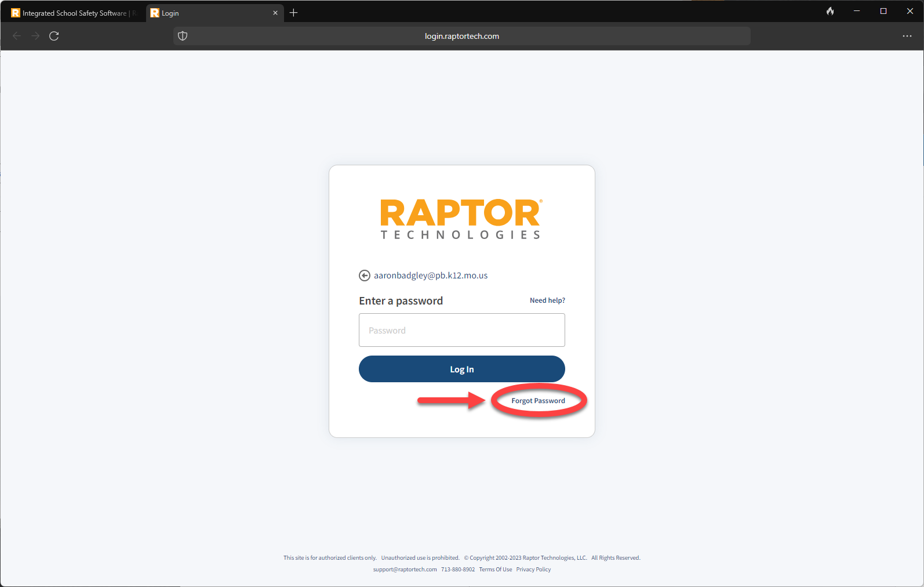This screenshot has width=924, height=587.
Task: Click the Raptor favicon on the Login tab
Action: click(x=155, y=13)
